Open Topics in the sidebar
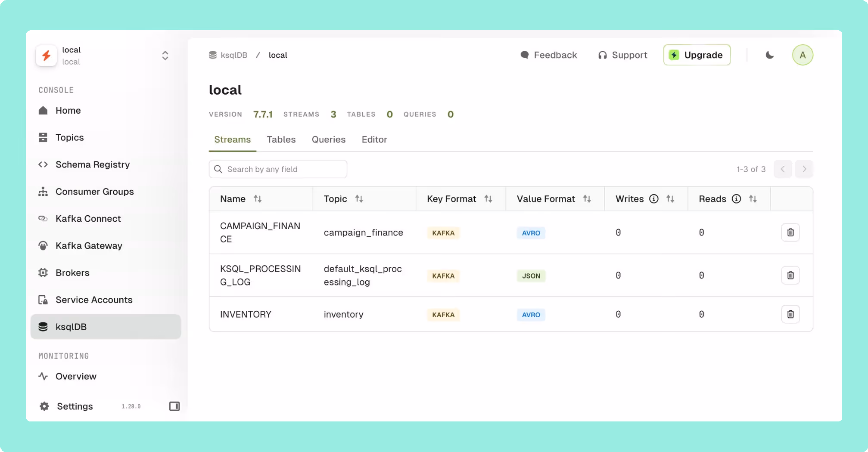 click(x=106, y=138)
